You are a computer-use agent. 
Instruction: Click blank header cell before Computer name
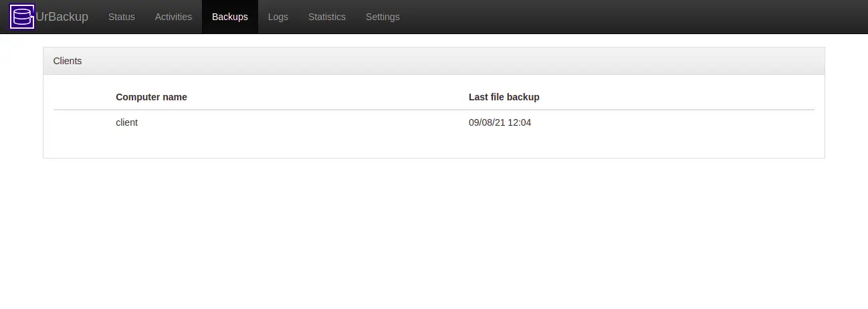tap(82, 97)
